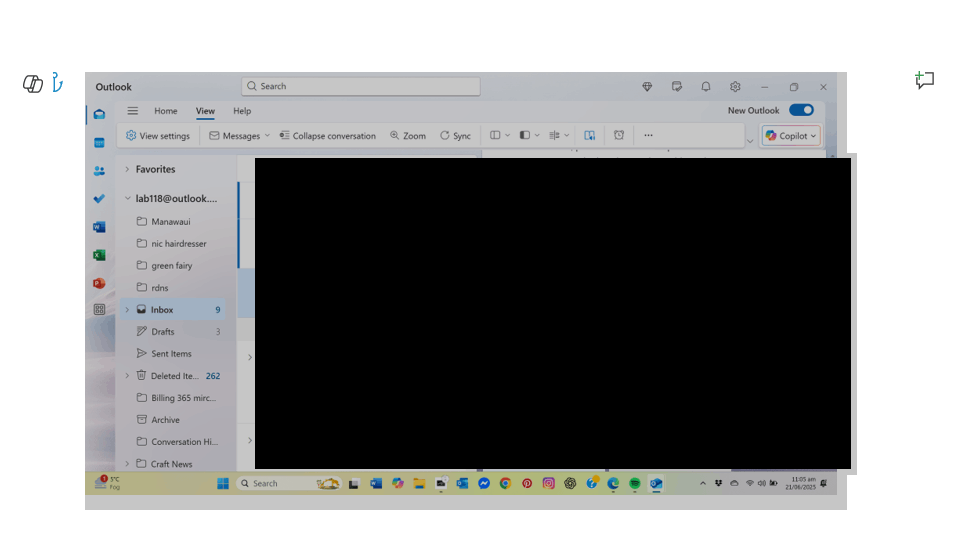Viewport: 954px width, 554px height.
Task: Expand the Favorites section
Action: point(127,169)
